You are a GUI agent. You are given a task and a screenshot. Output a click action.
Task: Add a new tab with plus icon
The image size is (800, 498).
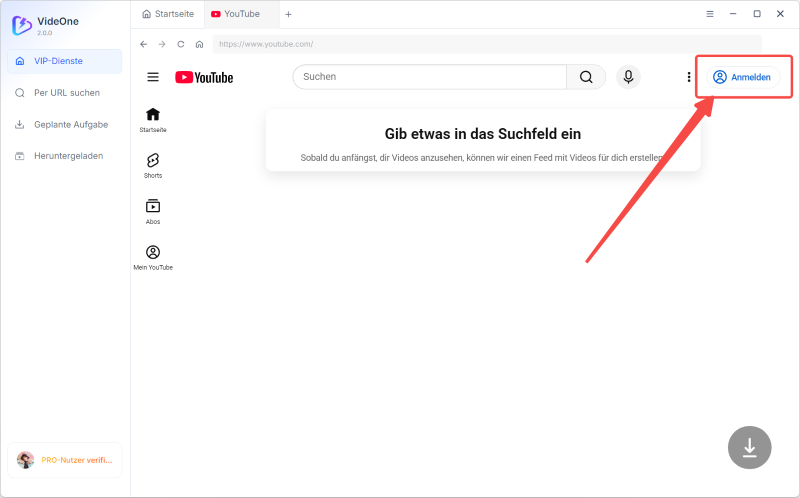coord(288,14)
